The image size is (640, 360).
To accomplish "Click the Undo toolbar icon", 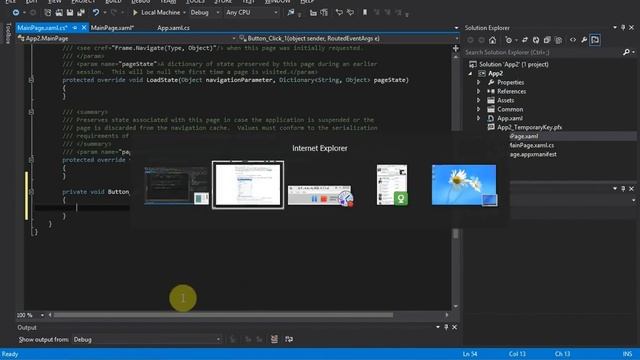I will 96,13.
